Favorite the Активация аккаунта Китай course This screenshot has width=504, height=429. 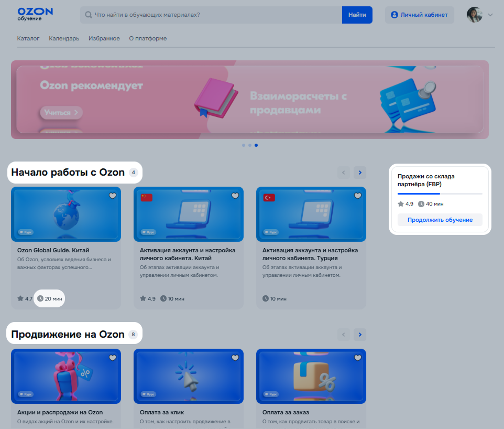235,196
